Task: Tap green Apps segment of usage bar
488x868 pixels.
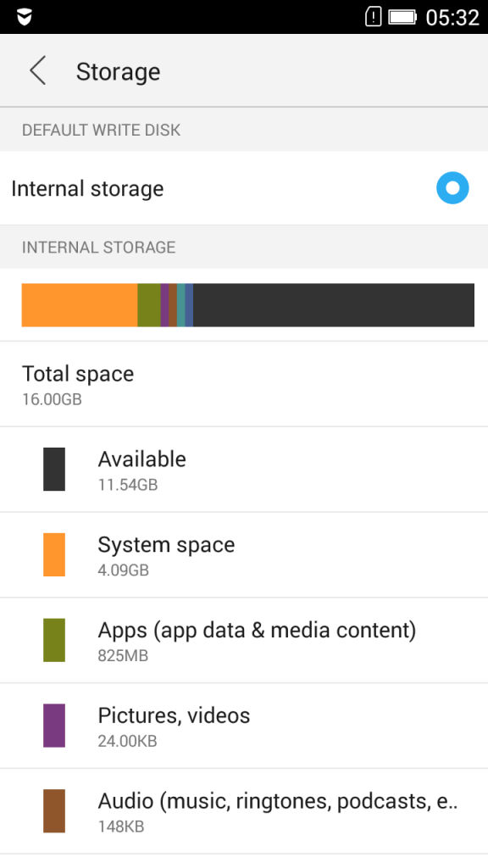Action: coord(149,305)
